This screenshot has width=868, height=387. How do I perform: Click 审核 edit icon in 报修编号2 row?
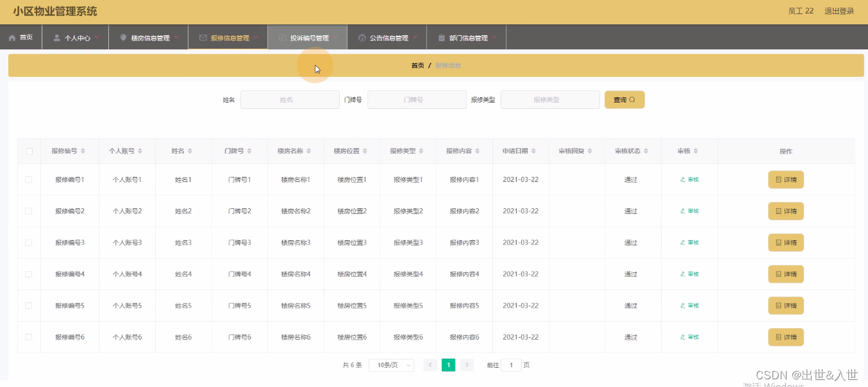[x=683, y=211]
